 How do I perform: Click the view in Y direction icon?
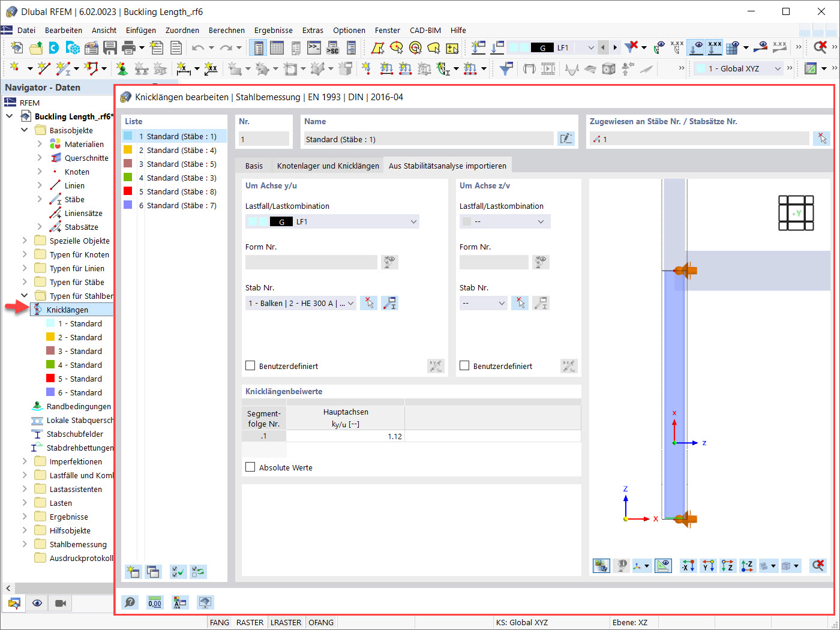(708, 565)
